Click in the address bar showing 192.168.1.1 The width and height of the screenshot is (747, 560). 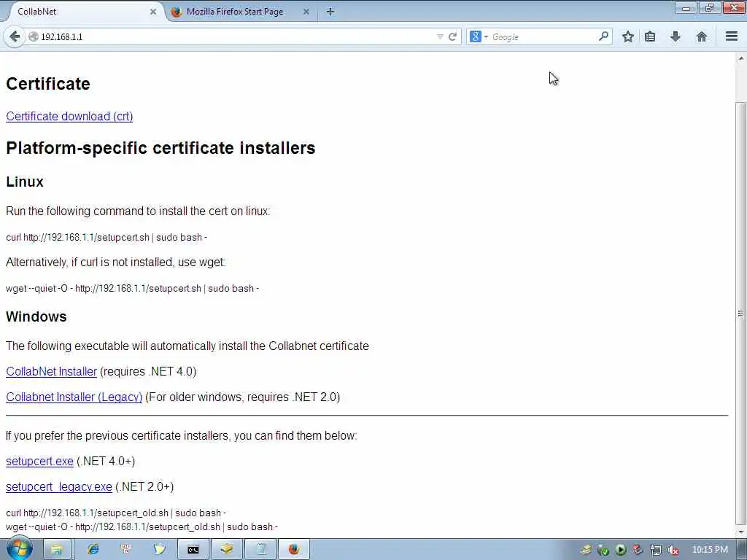point(233,36)
